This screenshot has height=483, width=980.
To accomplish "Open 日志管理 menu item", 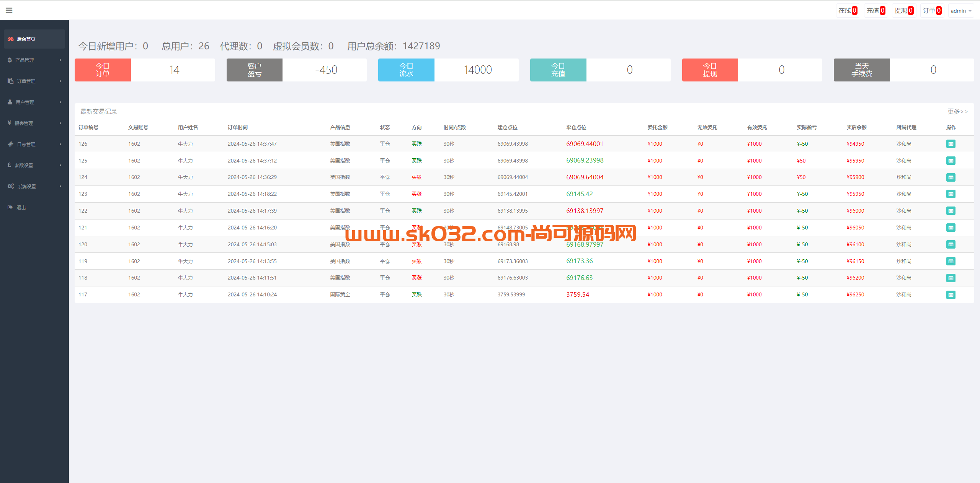I will pos(34,144).
